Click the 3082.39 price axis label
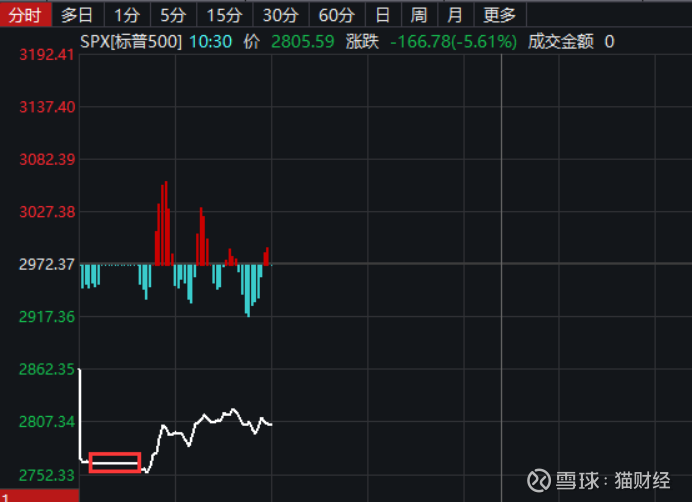Image resolution: width=693 pixels, height=503 pixels. [x=47, y=159]
